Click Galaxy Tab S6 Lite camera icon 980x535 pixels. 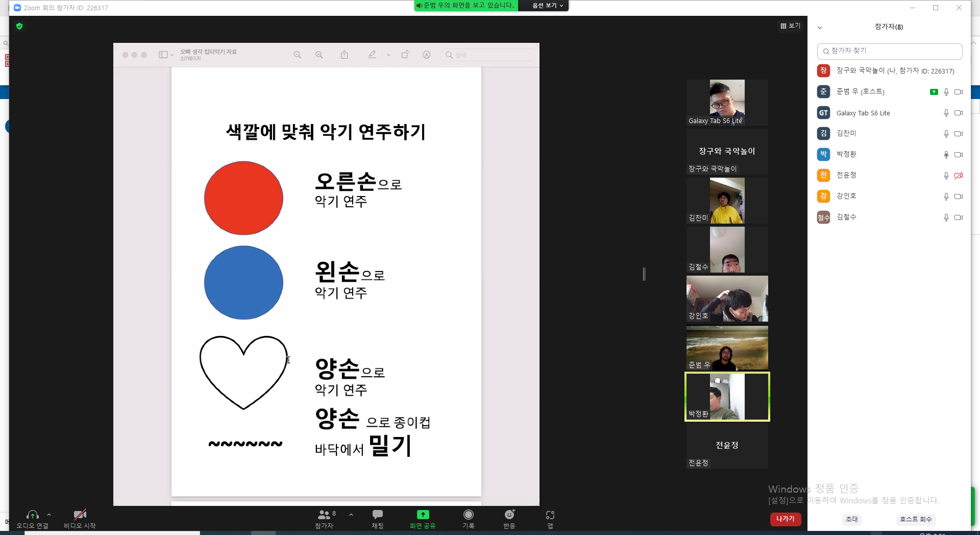tap(959, 113)
